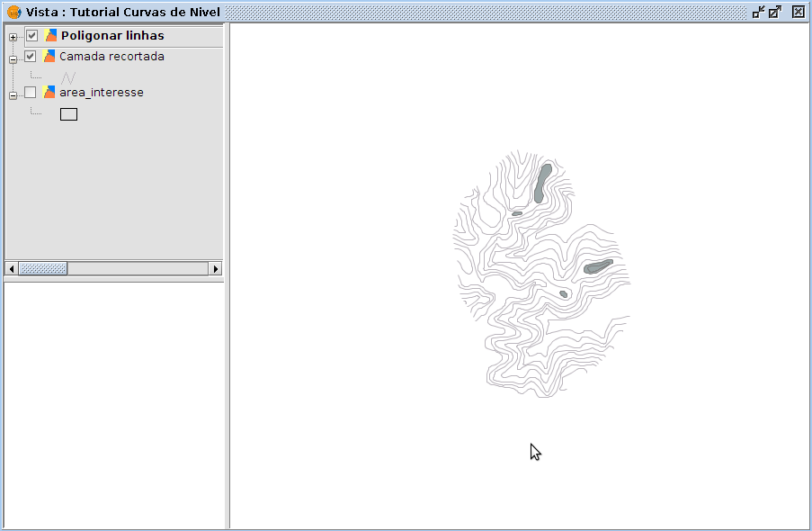This screenshot has width=812, height=531.
Task: Select the Poligonar linhas layer name
Action: 112,36
